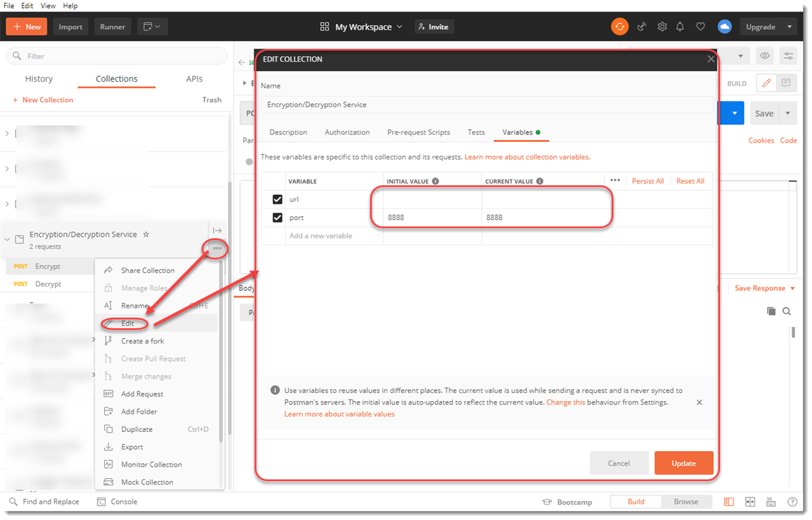Click New Collection link
The image size is (812, 520).
[43, 100]
